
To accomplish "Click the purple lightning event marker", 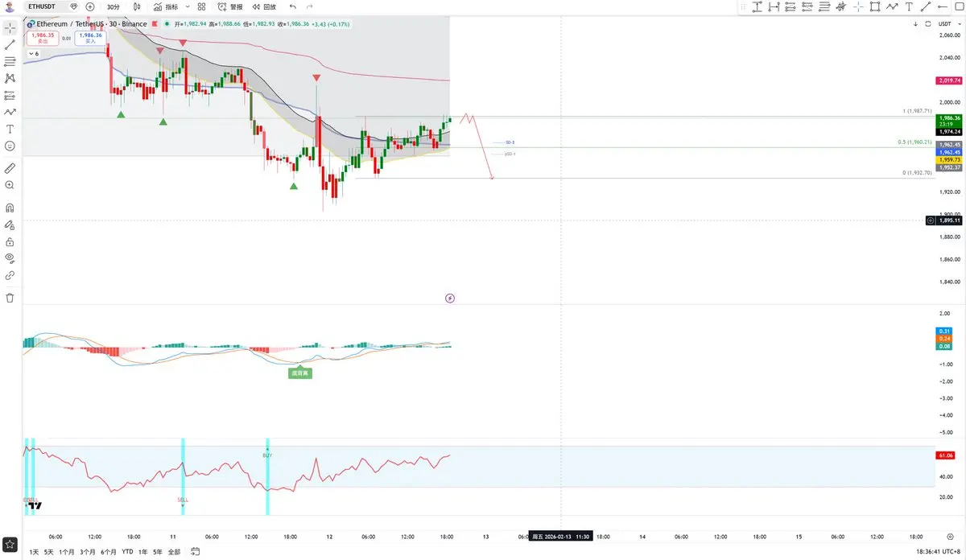I will [450, 298].
